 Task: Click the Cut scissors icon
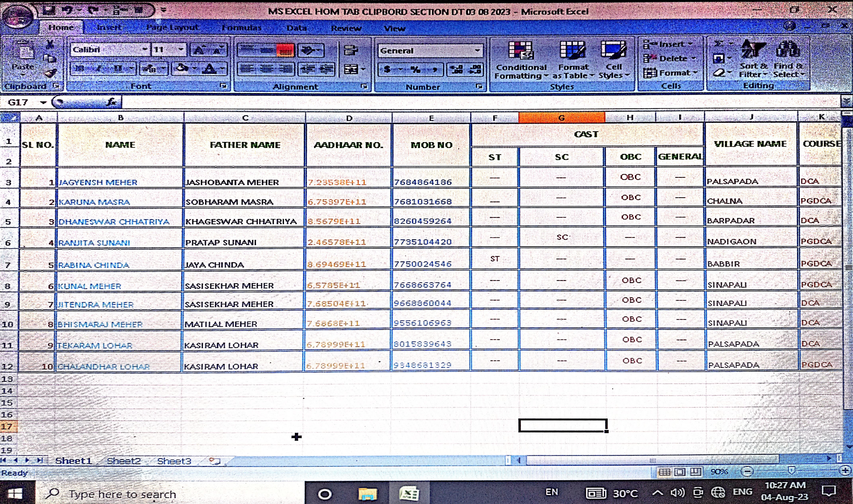50,44
